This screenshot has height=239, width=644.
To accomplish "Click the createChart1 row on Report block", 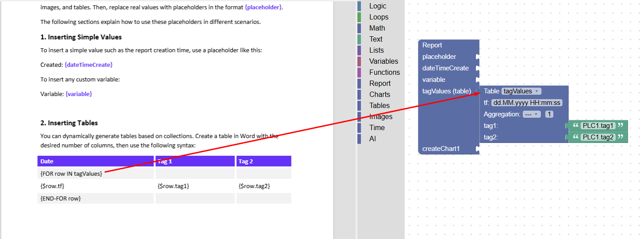I will pos(441,149).
